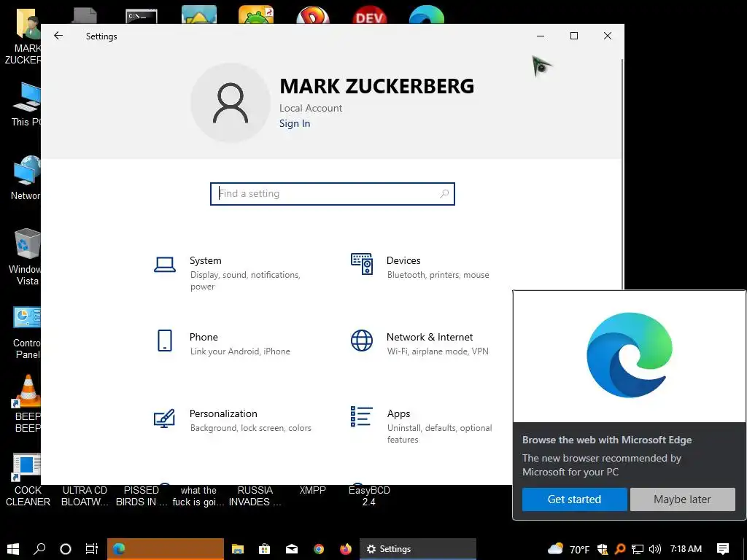747x560 pixels.
Task: Click the Edge icon on the taskbar
Action: tap(119, 549)
